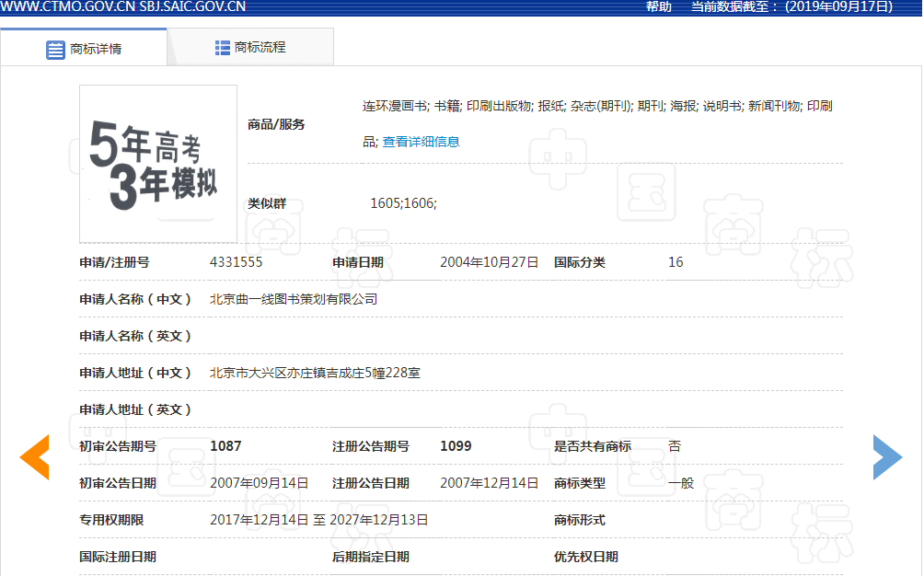Click the 初审公告日期 label
The width and height of the screenshot is (924, 576).
pos(118,483)
